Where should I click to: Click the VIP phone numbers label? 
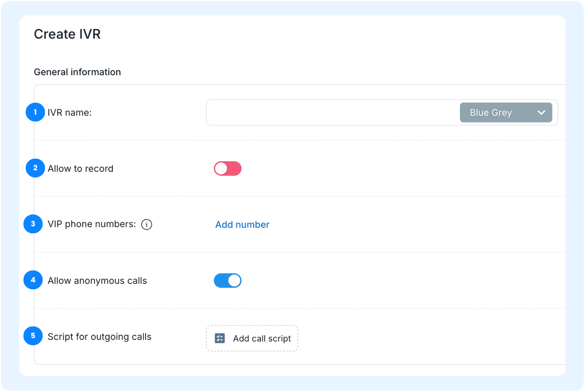tap(92, 224)
